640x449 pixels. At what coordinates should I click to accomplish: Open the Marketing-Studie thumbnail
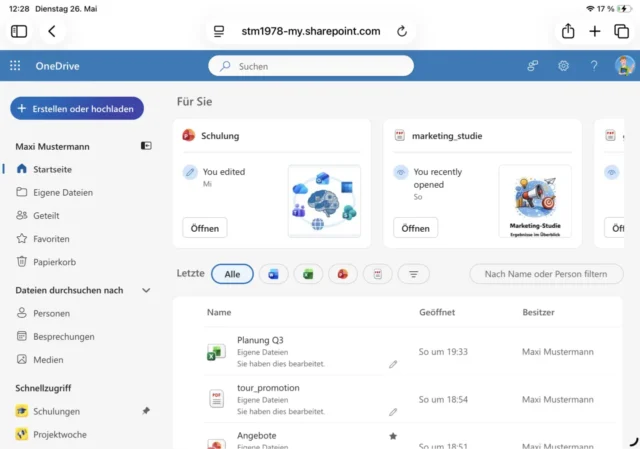pos(535,201)
